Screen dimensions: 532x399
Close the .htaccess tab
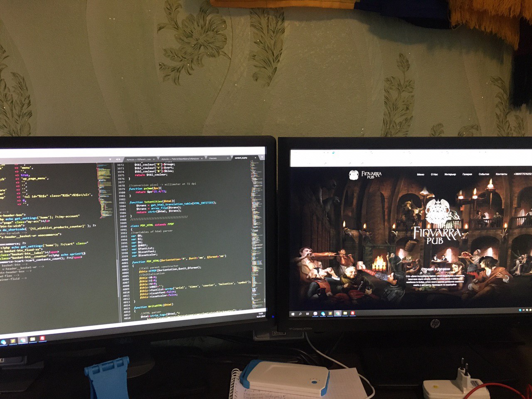pos(228,158)
